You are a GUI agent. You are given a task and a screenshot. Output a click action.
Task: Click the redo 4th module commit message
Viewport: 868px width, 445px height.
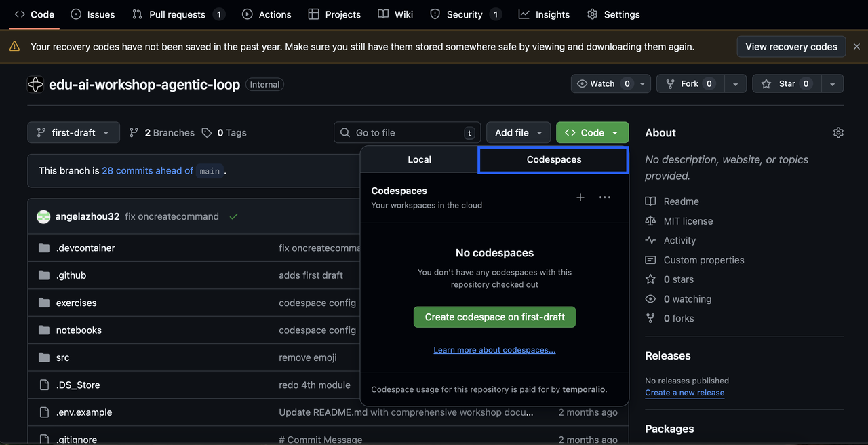(315, 385)
